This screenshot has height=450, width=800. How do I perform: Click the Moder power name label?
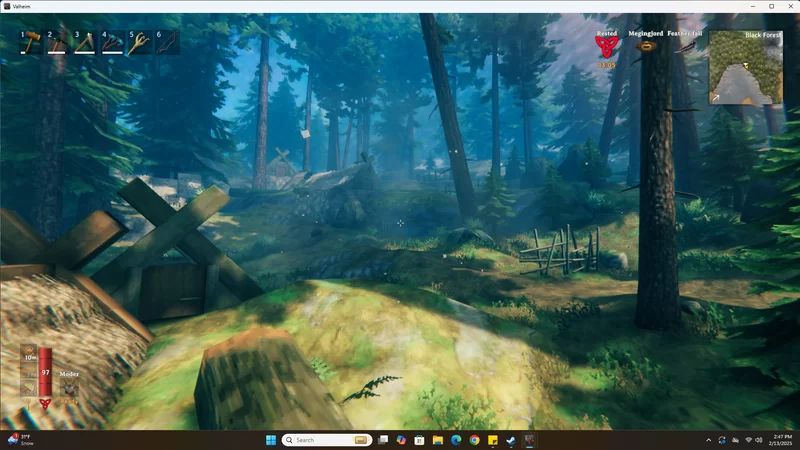pyautogui.click(x=69, y=374)
